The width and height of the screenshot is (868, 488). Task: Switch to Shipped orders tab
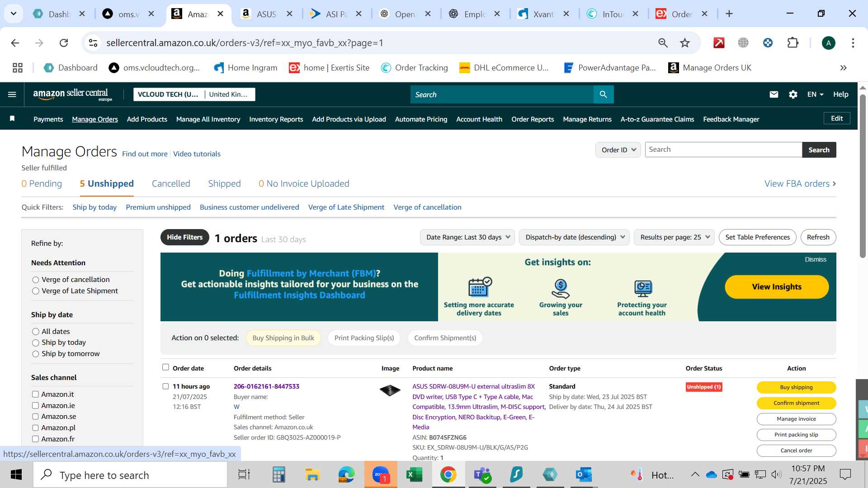[224, 184]
